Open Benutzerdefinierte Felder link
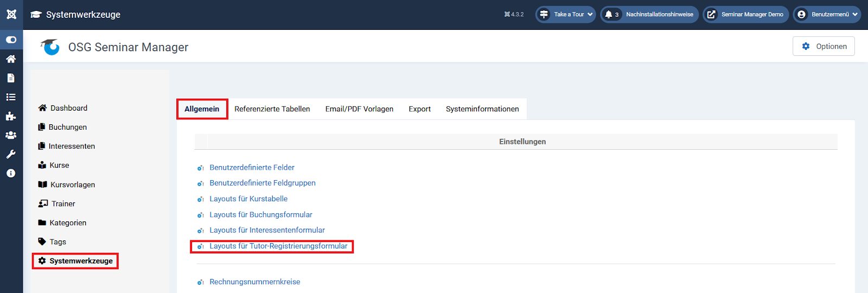The width and height of the screenshot is (868, 293). coord(252,167)
